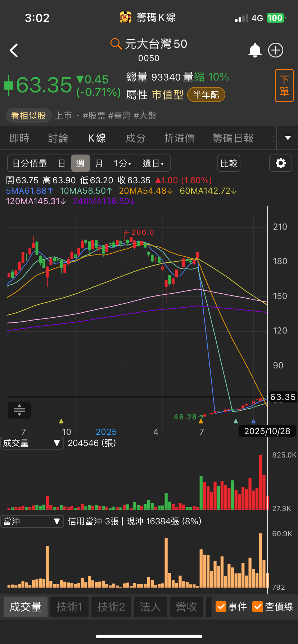
Task: Switch to the 技術1 bottom tab
Action: 69,607
